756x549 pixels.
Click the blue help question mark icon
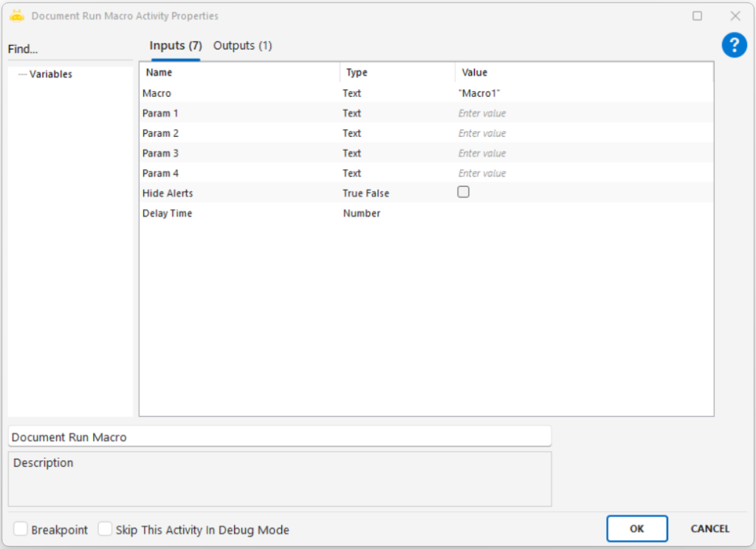(734, 46)
